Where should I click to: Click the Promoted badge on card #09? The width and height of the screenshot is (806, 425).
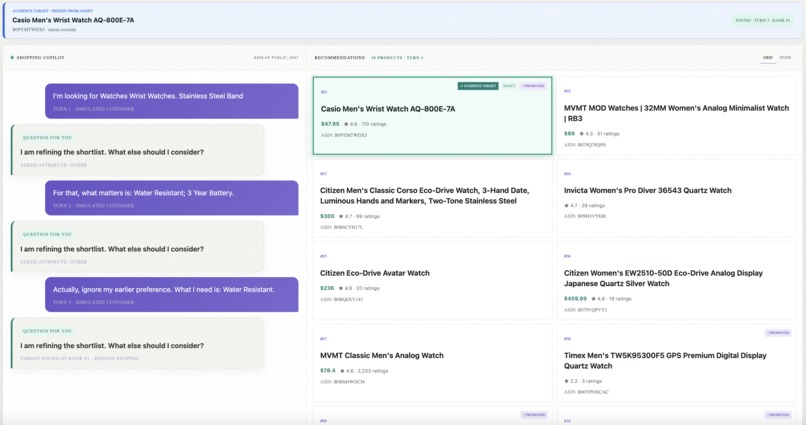click(534, 415)
